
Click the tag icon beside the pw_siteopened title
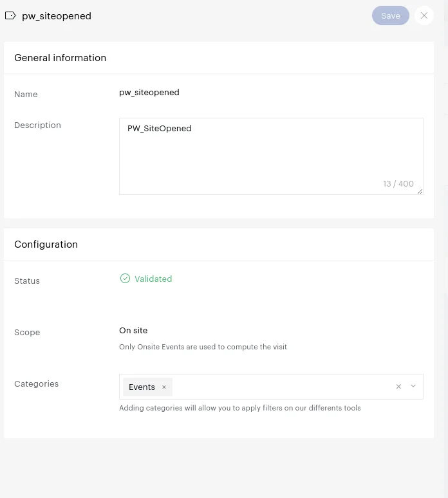pyautogui.click(x=10, y=15)
